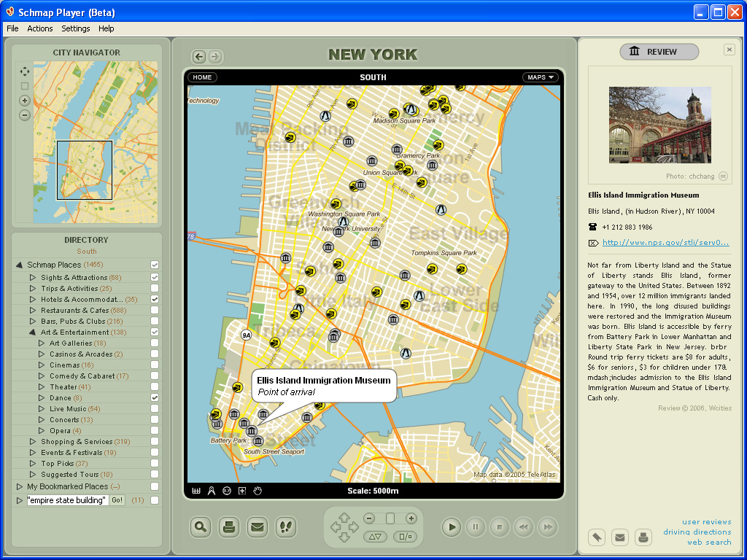
Task: Email the map with the envelope button
Action: point(258,526)
